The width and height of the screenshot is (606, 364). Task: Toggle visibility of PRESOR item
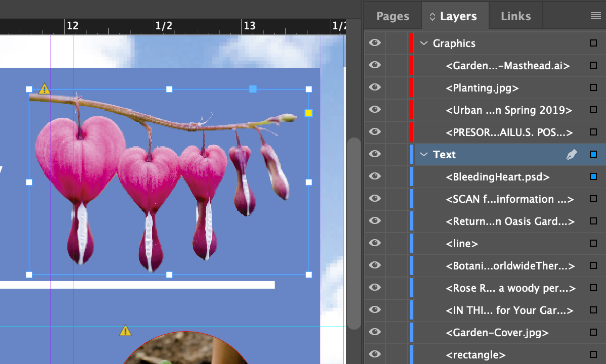coord(374,132)
